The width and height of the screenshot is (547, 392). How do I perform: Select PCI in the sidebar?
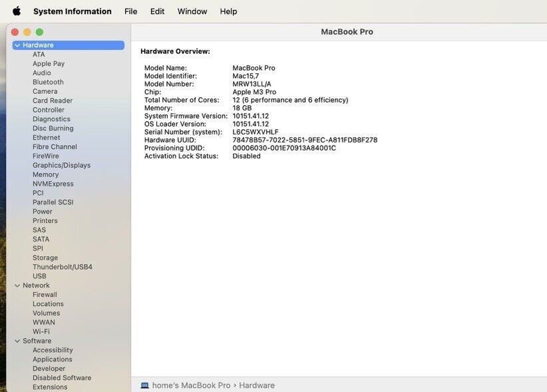tap(38, 193)
